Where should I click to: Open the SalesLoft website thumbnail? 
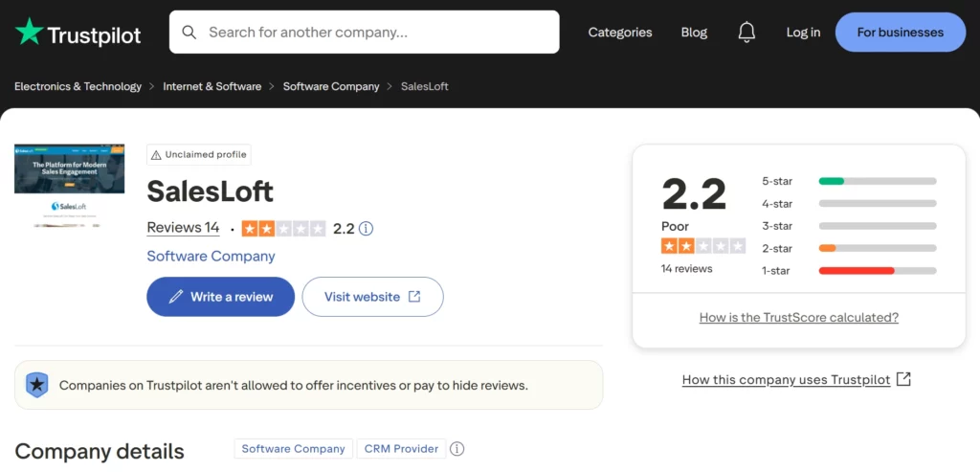[x=69, y=187]
